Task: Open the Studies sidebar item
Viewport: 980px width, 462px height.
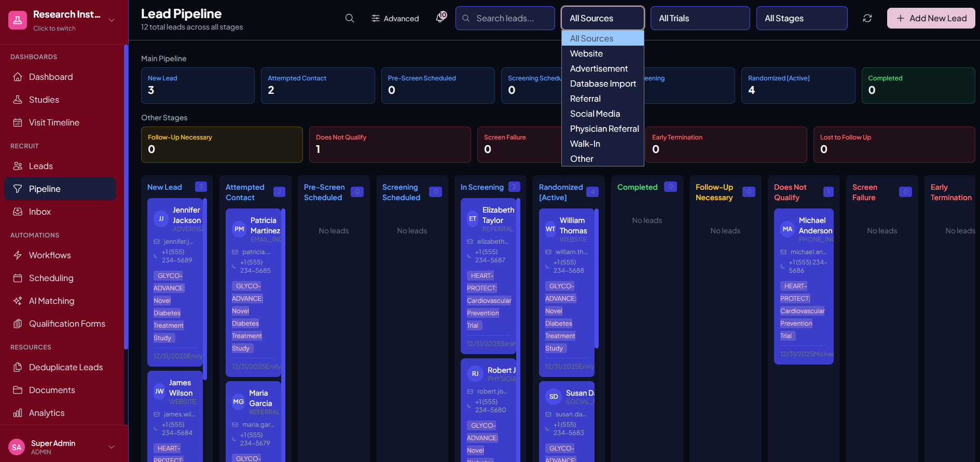Action: [60, 100]
